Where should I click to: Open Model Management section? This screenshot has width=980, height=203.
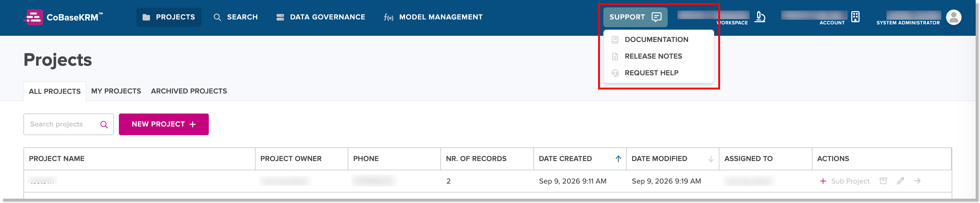click(x=433, y=17)
